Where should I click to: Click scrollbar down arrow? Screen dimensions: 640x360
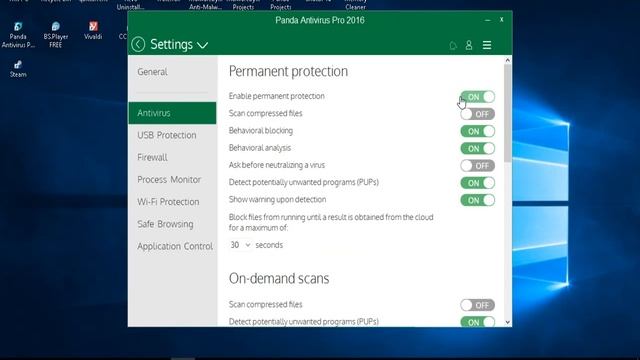[x=507, y=322]
